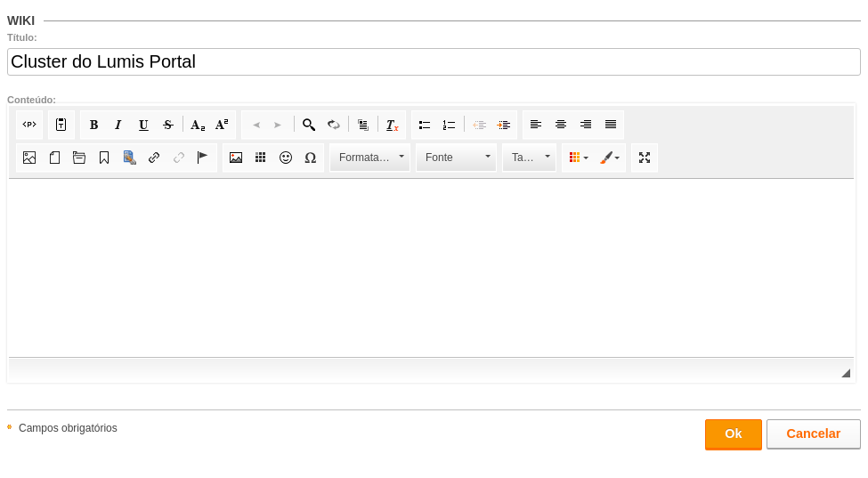The height and width of the screenshot is (478, 868).
Task: Click the Cancelar button
Action: pyautogui.click(x=813, y=433)
